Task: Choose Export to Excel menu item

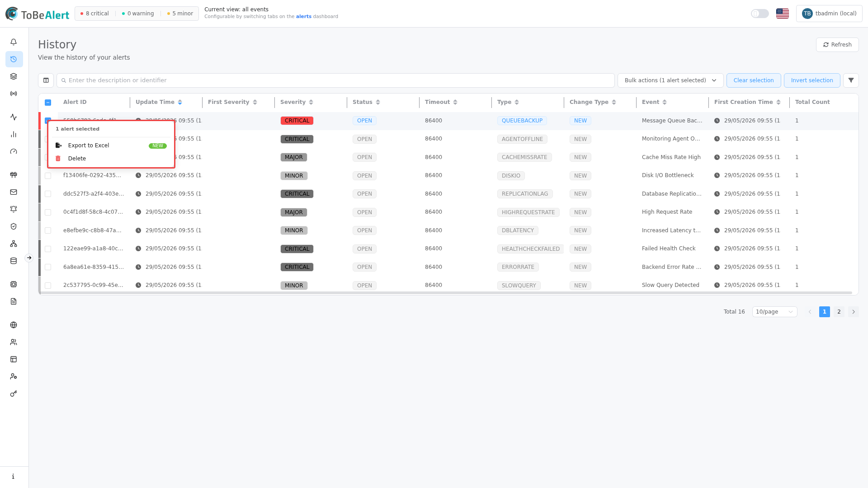Action: coord(111,145)
